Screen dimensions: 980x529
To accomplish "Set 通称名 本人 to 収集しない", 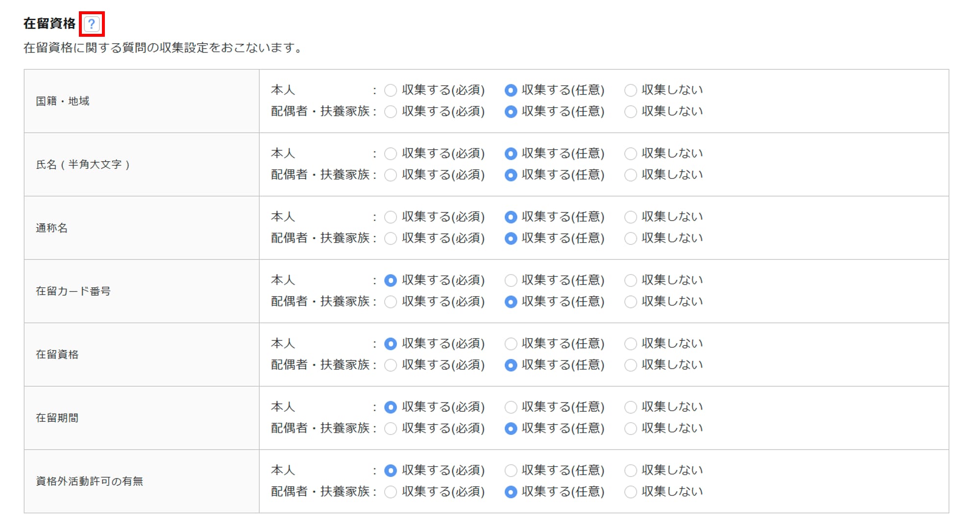I will [x=631, y=217].
